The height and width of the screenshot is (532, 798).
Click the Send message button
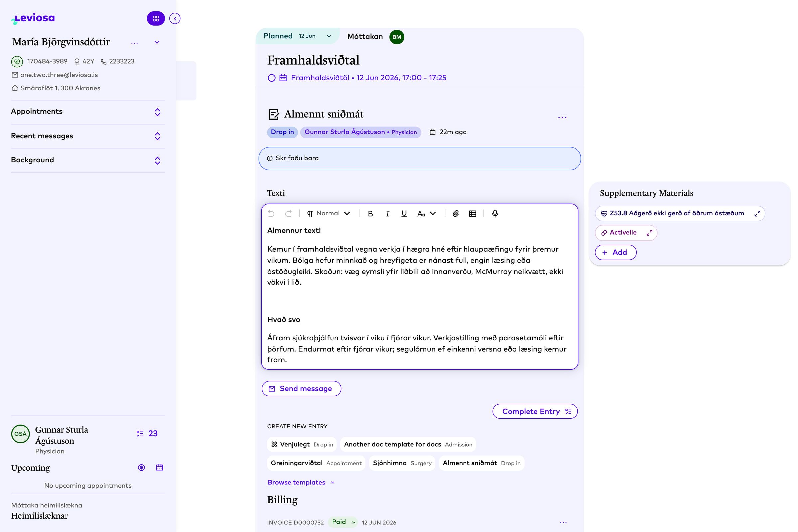(x=301, y=389)
